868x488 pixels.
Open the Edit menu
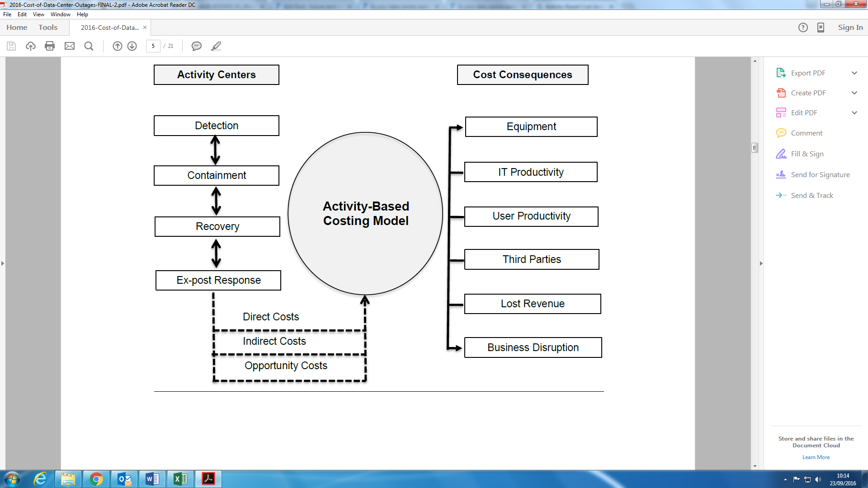pos(22,14)
